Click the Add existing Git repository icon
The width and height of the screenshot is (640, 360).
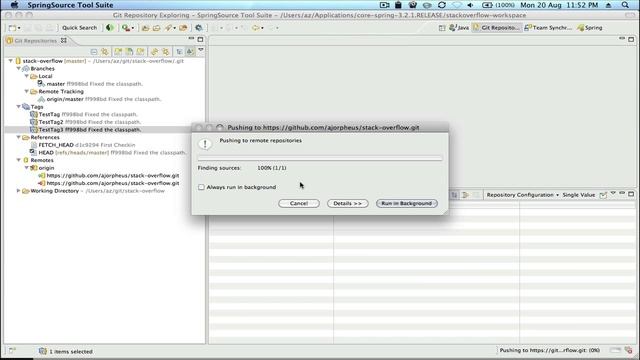pos(118,52)
